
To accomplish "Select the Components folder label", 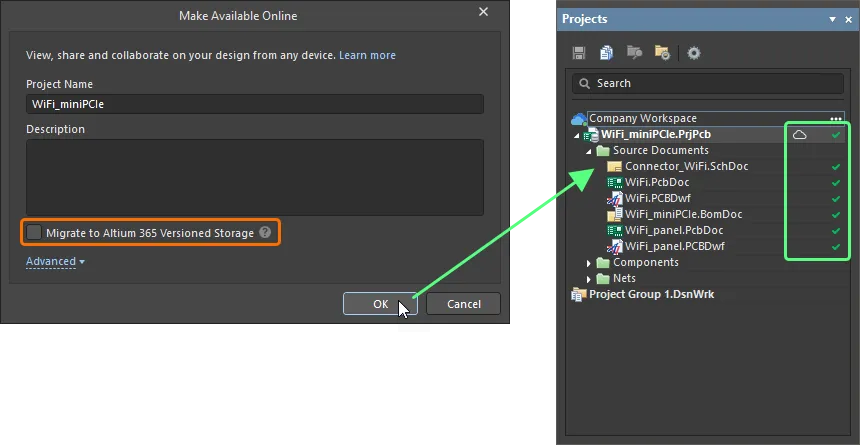I will pyautogui.click(x=646, y=262).
